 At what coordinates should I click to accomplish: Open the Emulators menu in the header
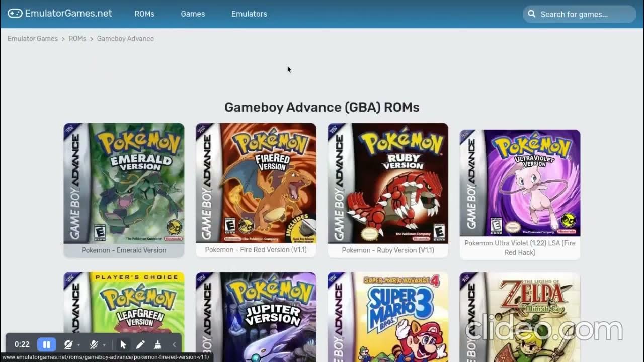[x=249, y=14]
